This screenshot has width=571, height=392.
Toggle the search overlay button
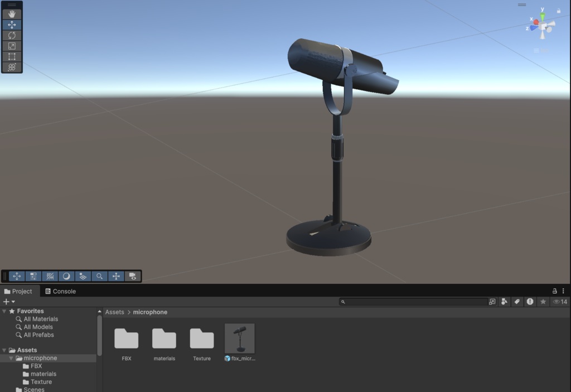99,276
